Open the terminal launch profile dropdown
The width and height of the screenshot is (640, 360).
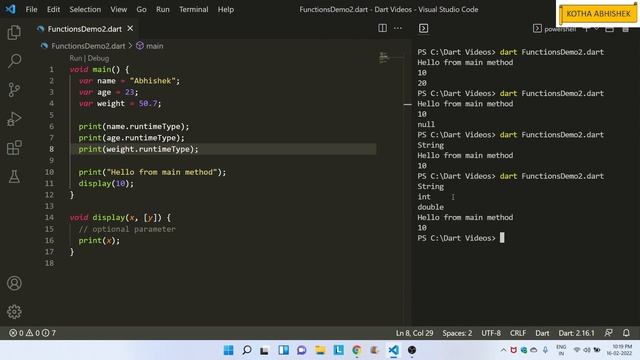pos(596,29)
